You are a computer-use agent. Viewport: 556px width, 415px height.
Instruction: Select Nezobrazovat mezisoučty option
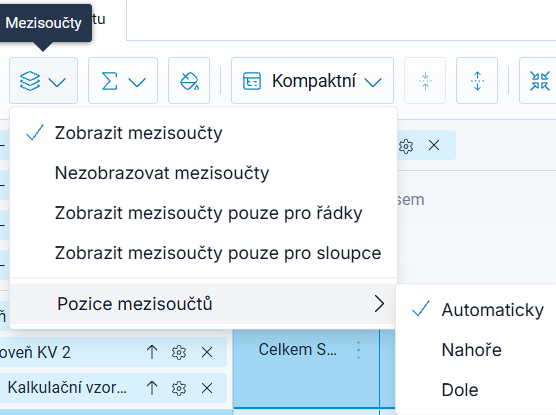point(203,173)
